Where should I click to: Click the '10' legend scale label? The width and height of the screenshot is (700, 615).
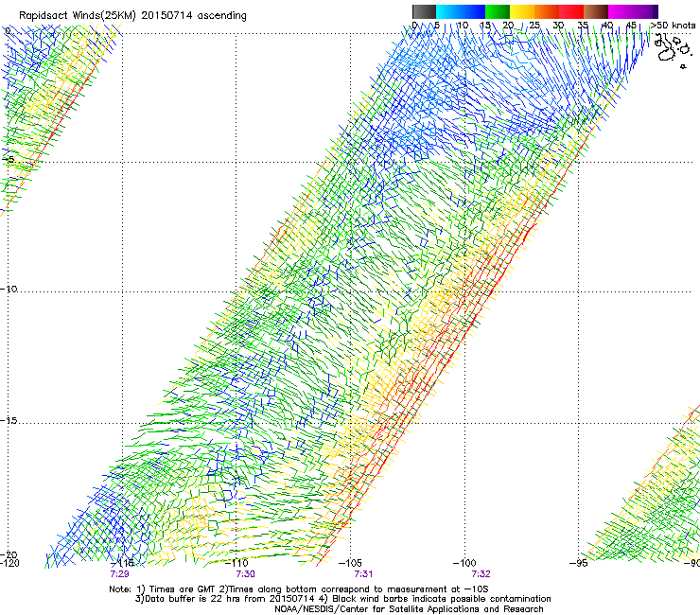tap(463, 25)
